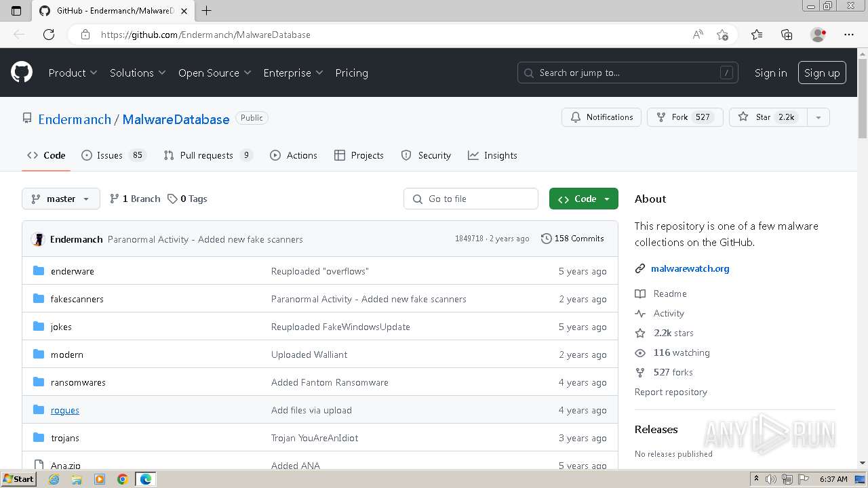The width and height of the screenshot is (868, 488).
Task: Open the modern folder icon
Action: click(39, 354)
